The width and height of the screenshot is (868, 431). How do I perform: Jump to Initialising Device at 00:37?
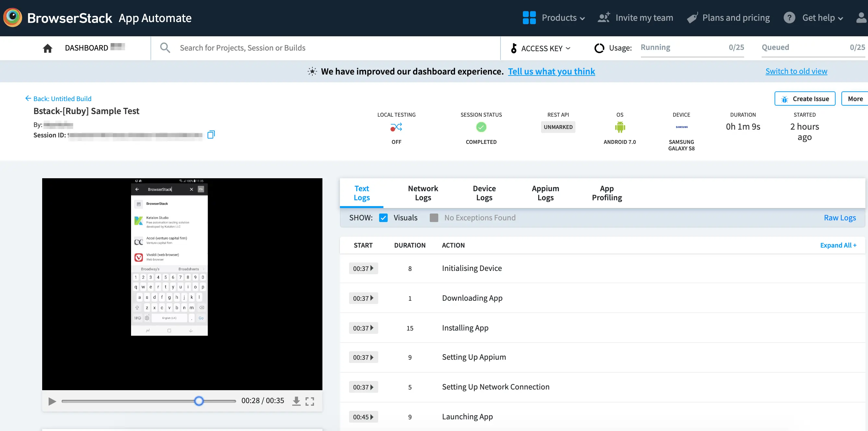tap(363, 268)
